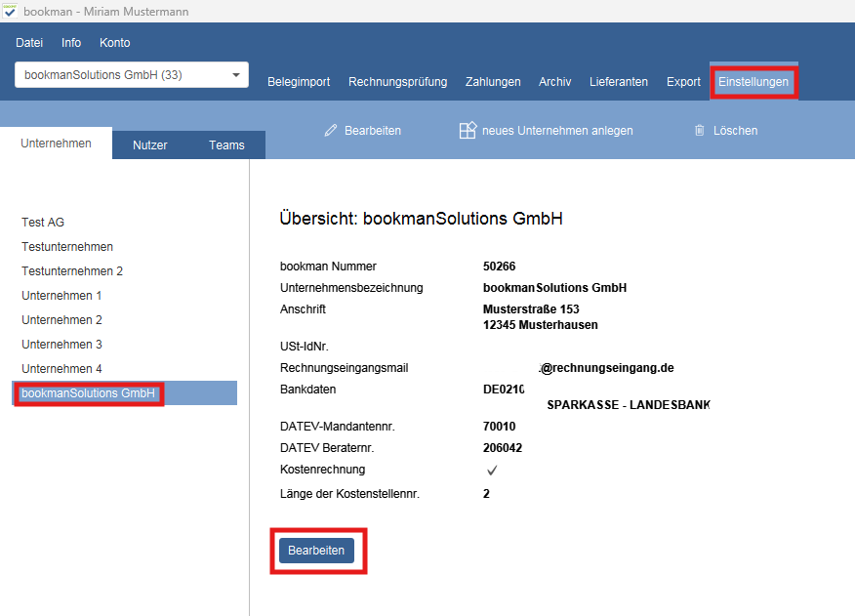Viewport: 855px width, 616px height.
Task: Select the Einstellungen tab
Action: point(753,82)
